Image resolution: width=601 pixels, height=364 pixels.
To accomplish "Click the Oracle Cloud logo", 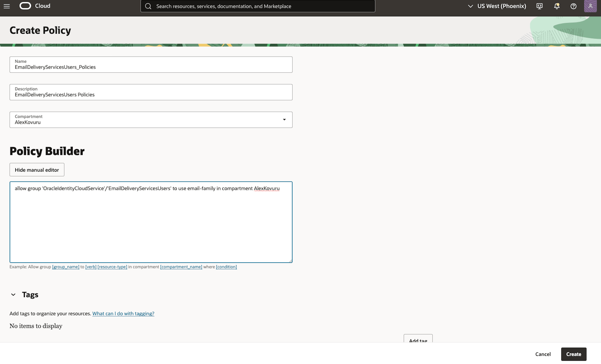I will (x=25, y=6).
